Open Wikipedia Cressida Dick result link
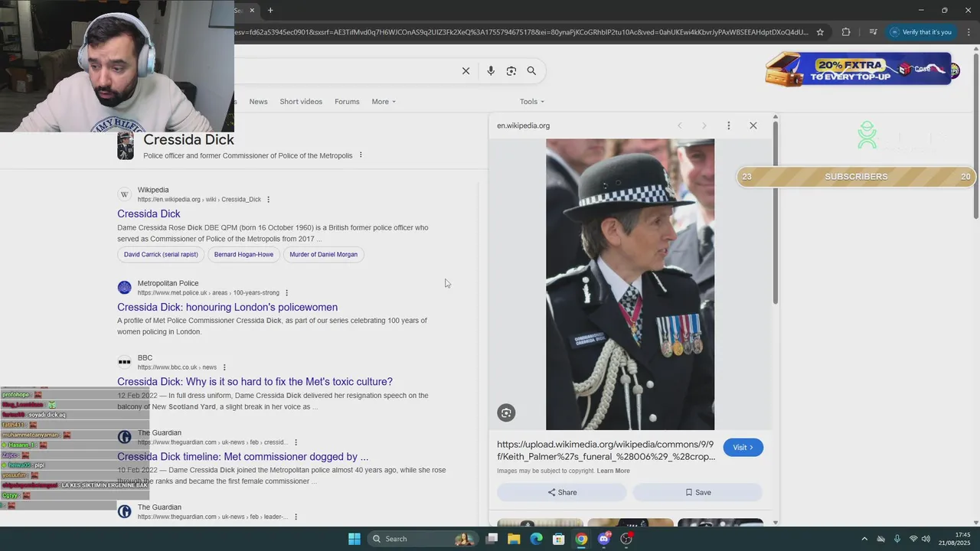 (x=149, y=214)
